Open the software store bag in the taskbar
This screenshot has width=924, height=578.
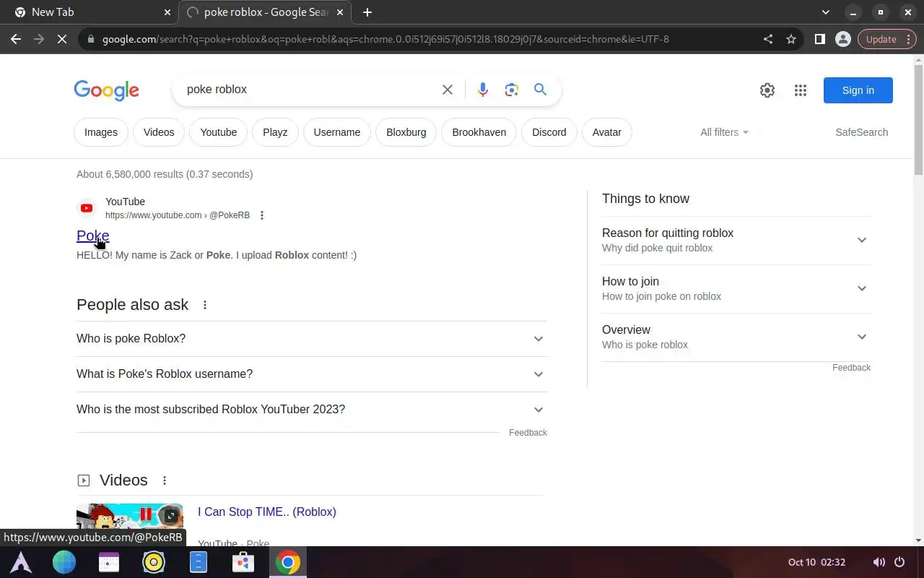tap(243, 562)
